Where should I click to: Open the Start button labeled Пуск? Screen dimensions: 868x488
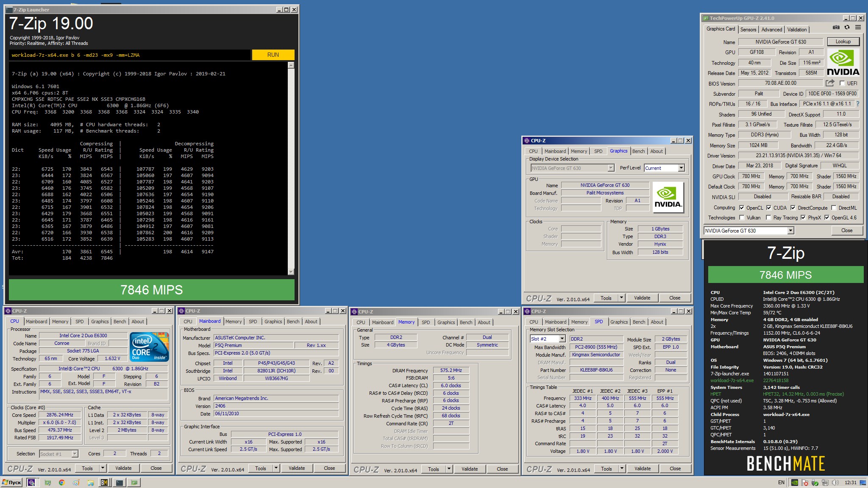tap(12, 482)
